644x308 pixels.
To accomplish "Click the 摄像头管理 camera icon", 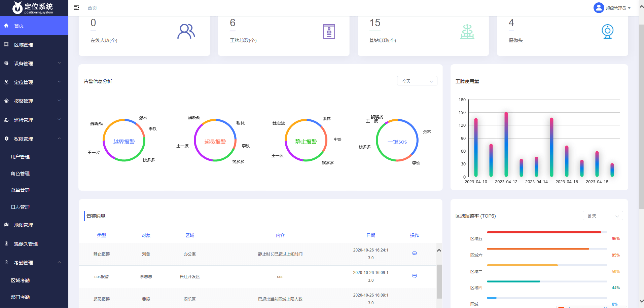I will point(6,243).
